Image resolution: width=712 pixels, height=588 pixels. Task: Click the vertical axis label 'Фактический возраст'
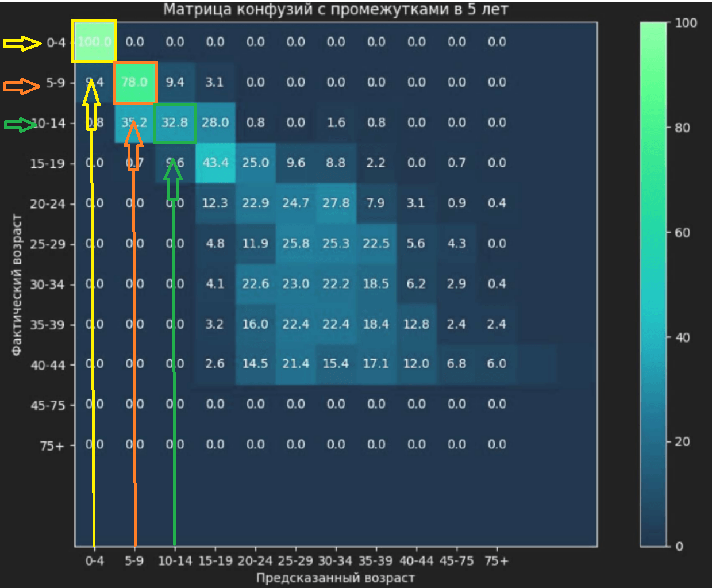point(17,285)
